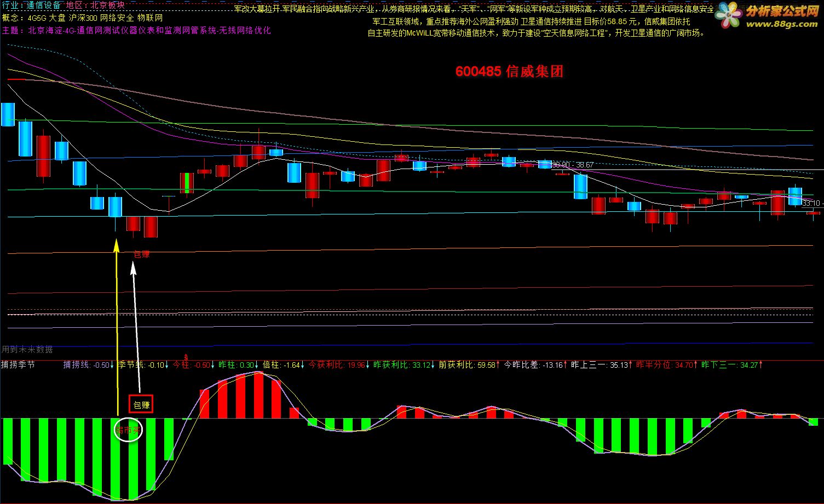
Task: Click the tallest red histogram bar in indicator panel
Action: (258, 395)
